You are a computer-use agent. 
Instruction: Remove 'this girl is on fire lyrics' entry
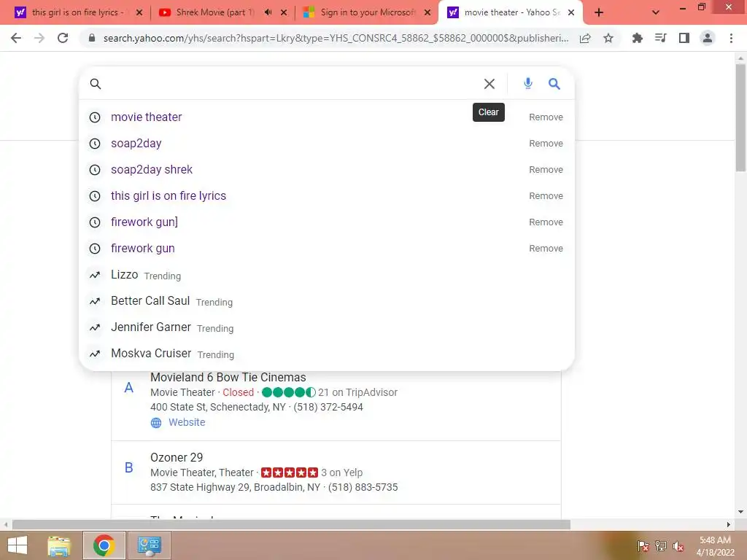pos(546,195)
